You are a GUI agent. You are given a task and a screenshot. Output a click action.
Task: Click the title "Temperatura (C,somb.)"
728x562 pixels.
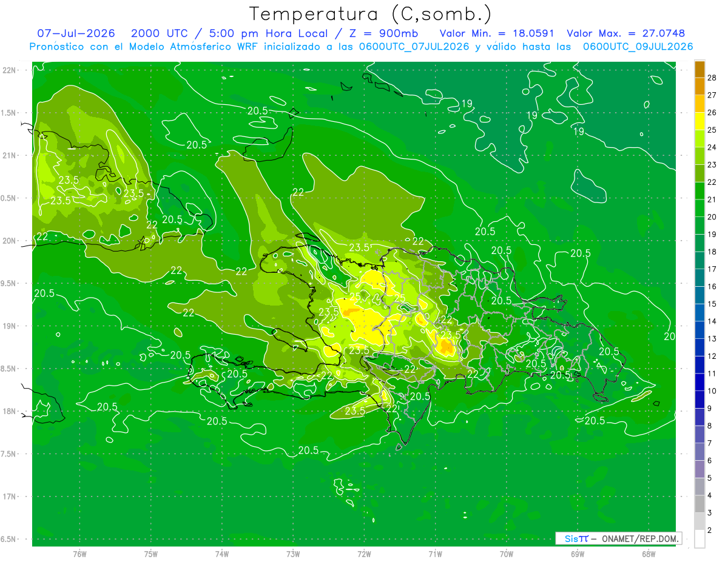pyautogui.click(x=370, y=14)
